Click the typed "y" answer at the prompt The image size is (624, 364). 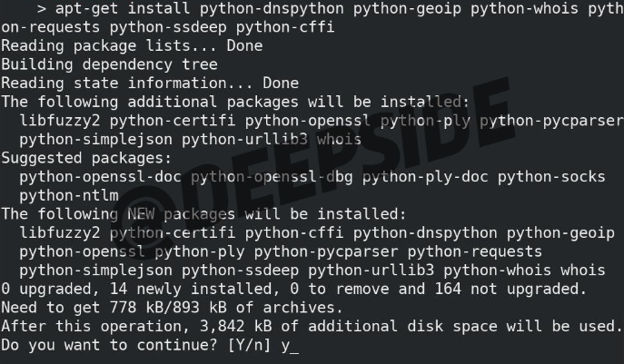pos(284,346)
